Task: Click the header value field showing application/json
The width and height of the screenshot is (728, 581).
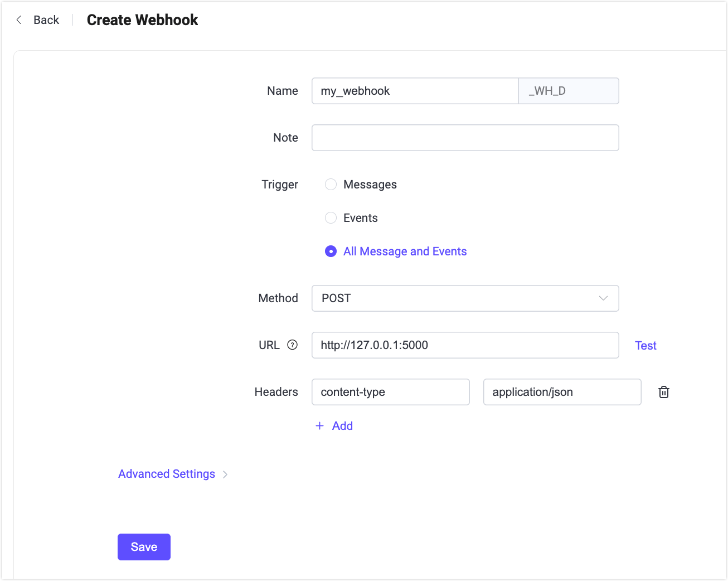Action: point(562,392)
